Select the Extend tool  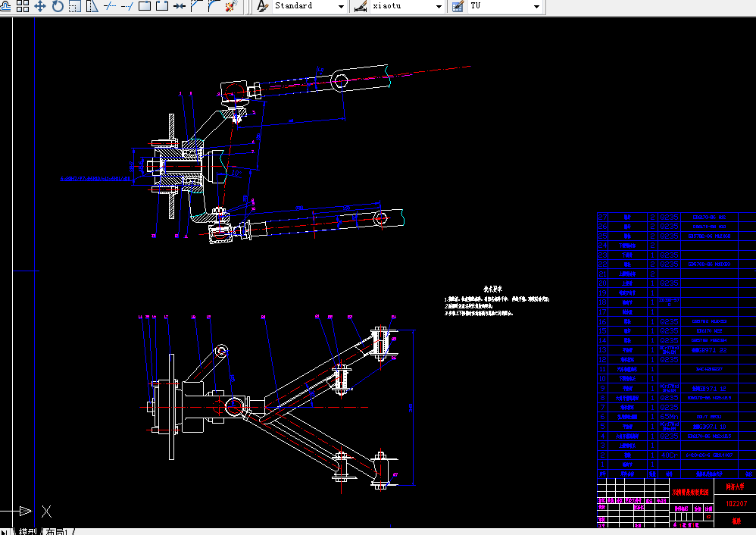tap(127, 6)
